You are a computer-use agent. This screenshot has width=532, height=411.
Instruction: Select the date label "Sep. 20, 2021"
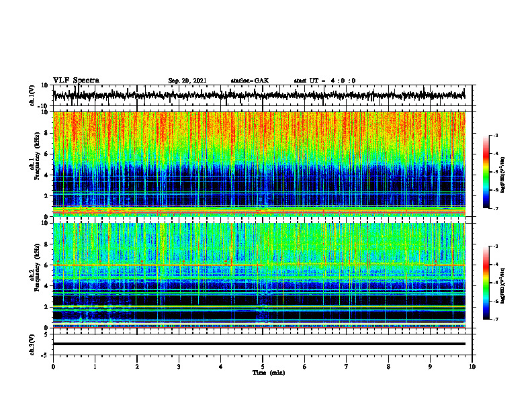187,81
